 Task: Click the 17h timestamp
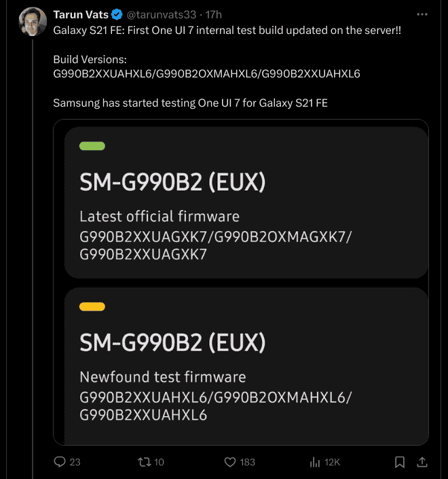point(214,14)
